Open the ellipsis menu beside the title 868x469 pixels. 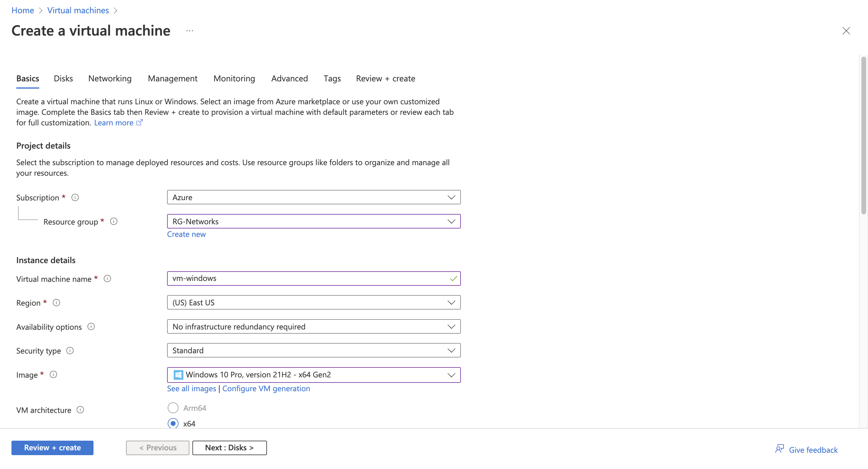(x=190, y=31)
